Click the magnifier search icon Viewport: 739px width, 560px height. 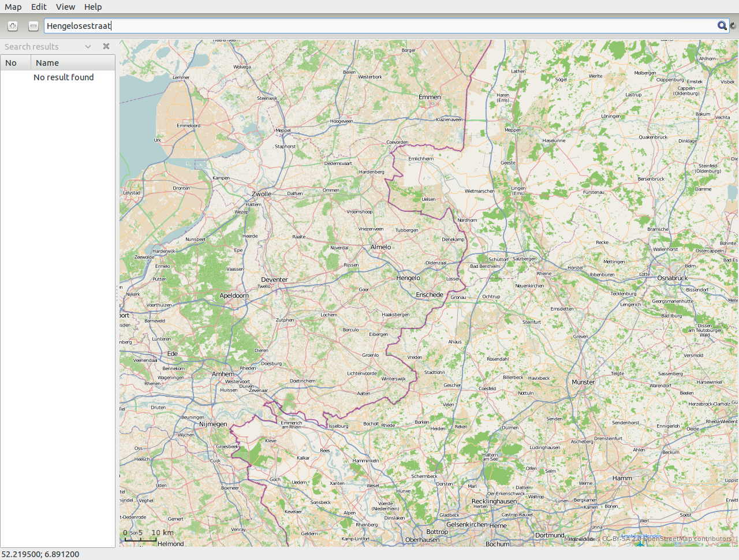click(722, 25)
